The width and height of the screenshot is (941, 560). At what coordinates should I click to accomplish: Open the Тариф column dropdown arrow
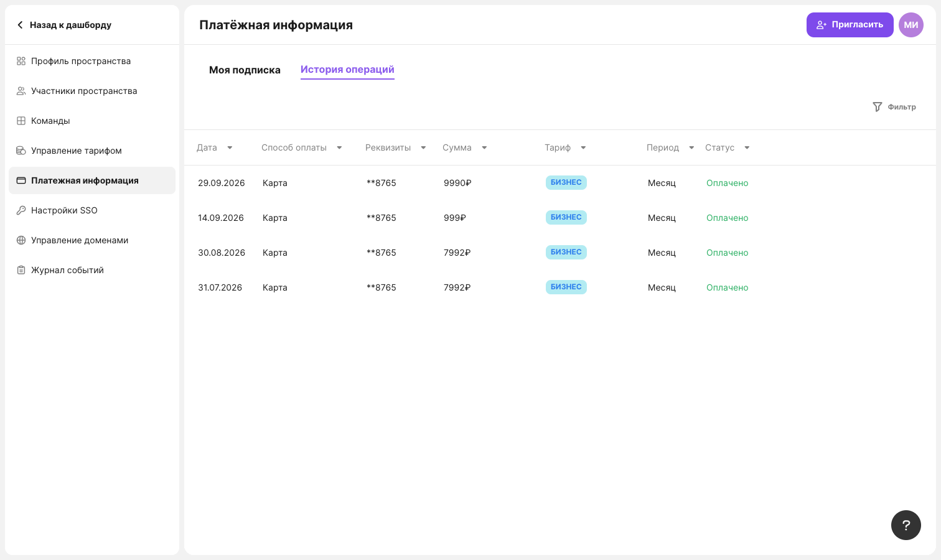(583, 147)
